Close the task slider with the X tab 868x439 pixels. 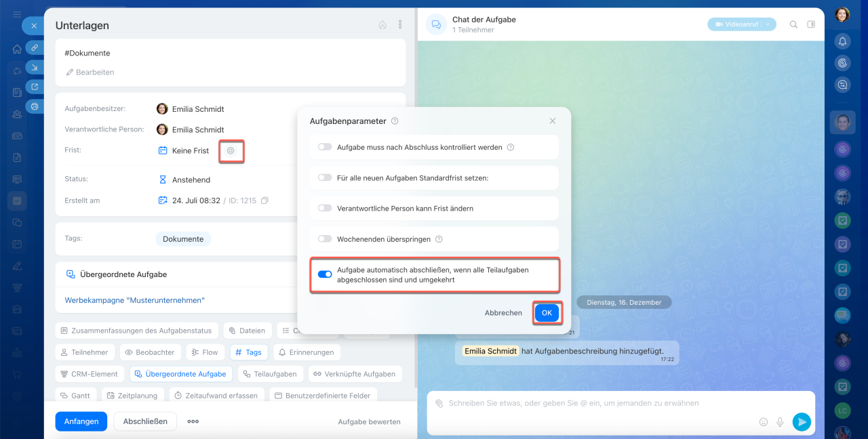click(34, 26)
